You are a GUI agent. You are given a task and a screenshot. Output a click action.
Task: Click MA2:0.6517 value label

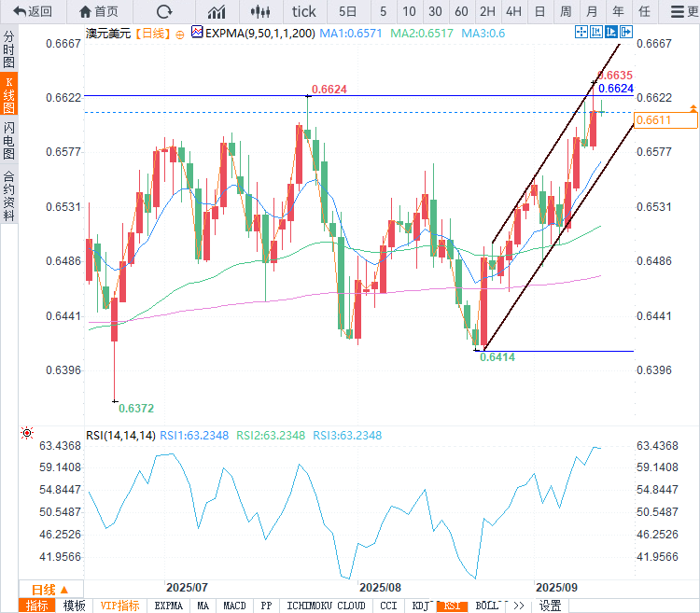tap(422, 34)
